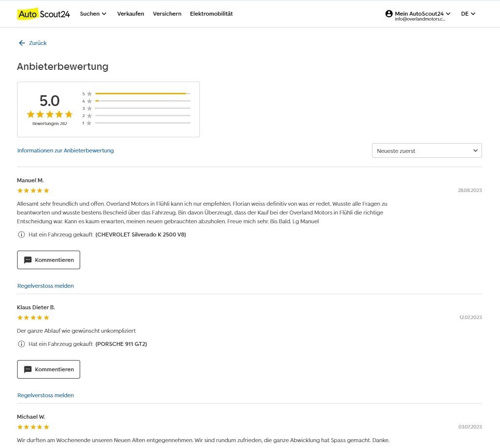Click the Zurück link

tap(38, 43)
